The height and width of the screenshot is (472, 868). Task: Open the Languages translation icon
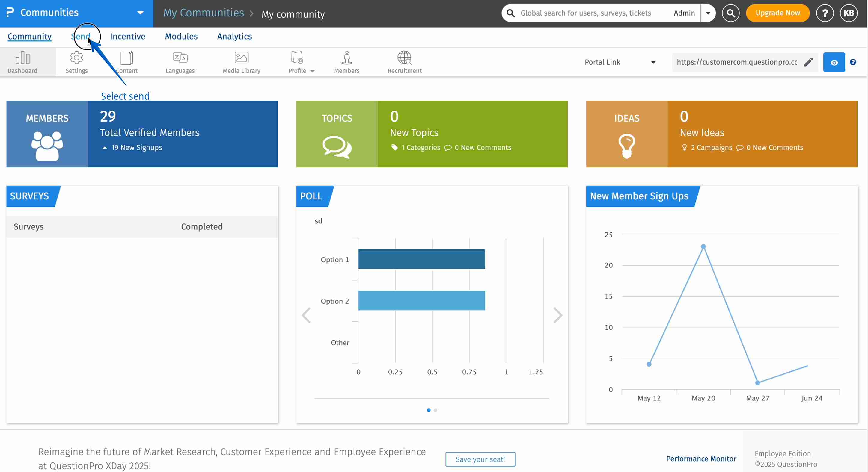pyautogui.click(x=180, y=58)
